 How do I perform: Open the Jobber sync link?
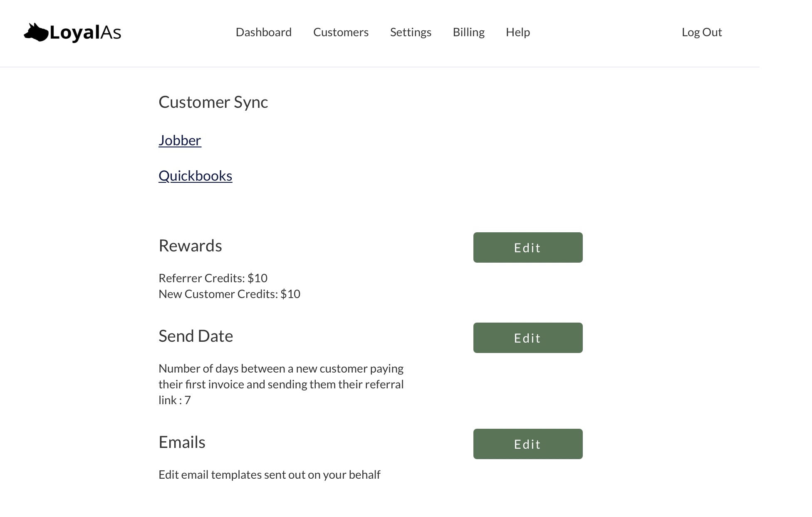(x=180, y=140)
